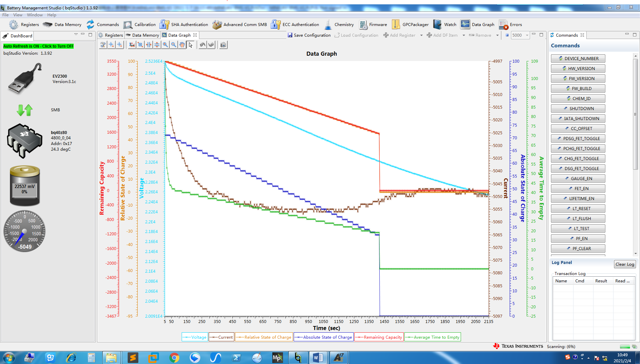The image size is (640, 364).
Task: Turn off Auto Refresh banner
Action: coord(38,46)
